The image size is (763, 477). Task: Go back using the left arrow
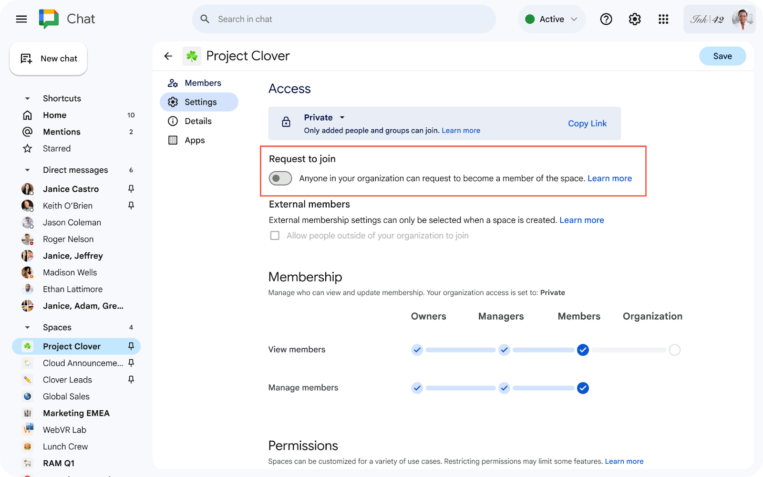point(168,56)
